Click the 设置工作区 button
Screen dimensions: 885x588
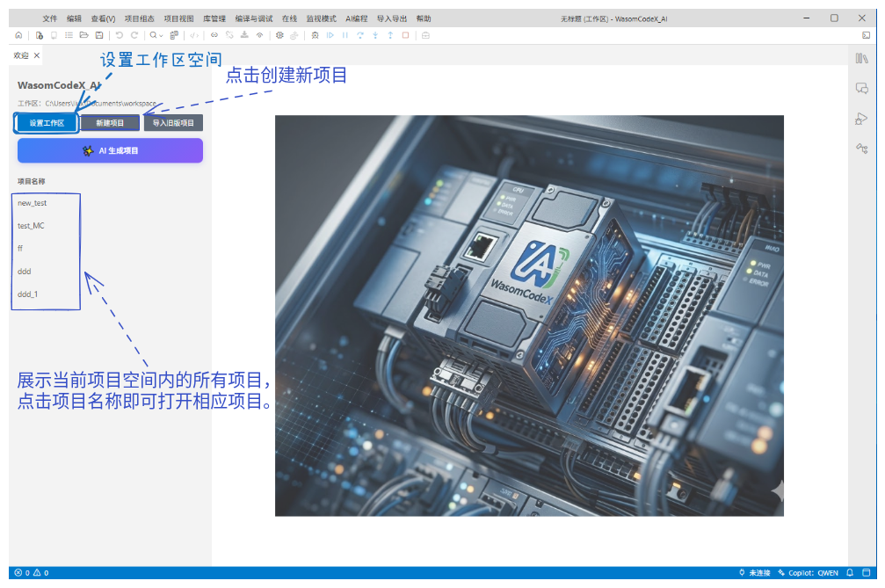[47, 123]
